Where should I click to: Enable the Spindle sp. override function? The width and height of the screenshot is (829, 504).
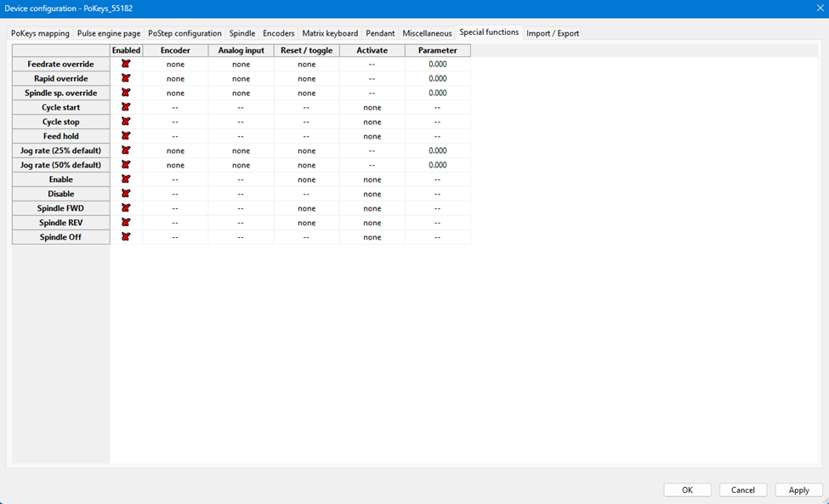click(126, 93)
